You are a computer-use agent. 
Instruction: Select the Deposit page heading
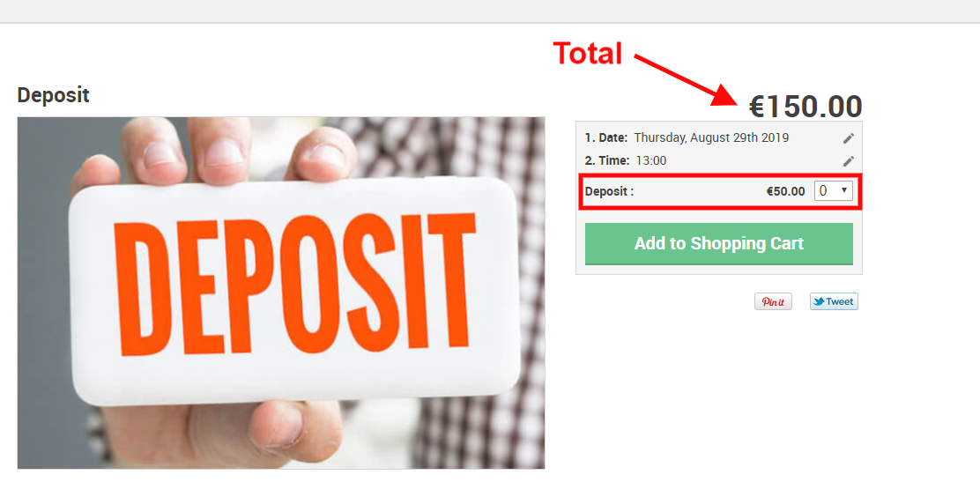53,95
